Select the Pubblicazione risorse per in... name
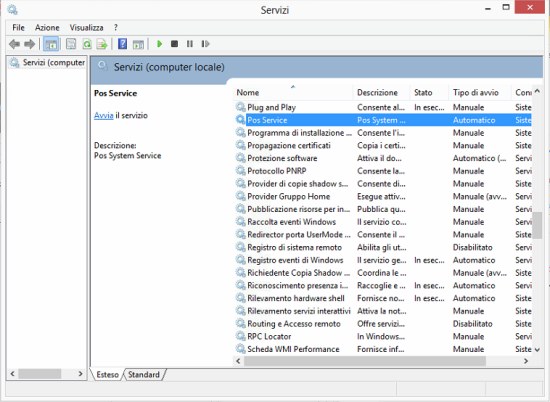 tap(299, 209)
